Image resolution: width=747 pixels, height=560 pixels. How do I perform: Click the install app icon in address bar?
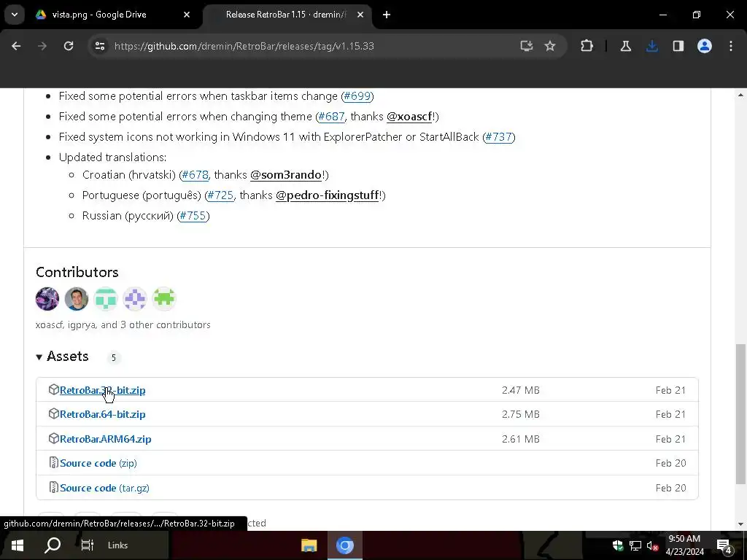pos(527,46)
